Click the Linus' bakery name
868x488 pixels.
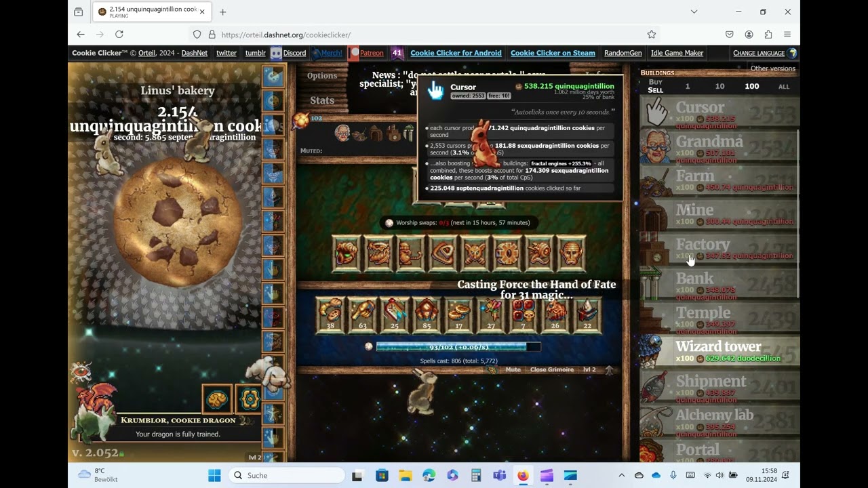pyautogui.click(x=178, y=91)
